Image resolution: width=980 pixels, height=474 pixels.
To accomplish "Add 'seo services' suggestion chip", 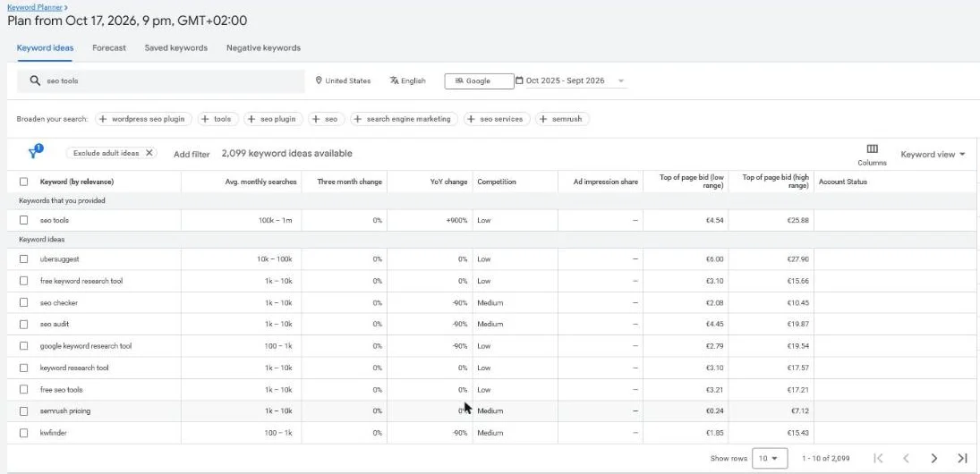I will (x=497, y=119).
